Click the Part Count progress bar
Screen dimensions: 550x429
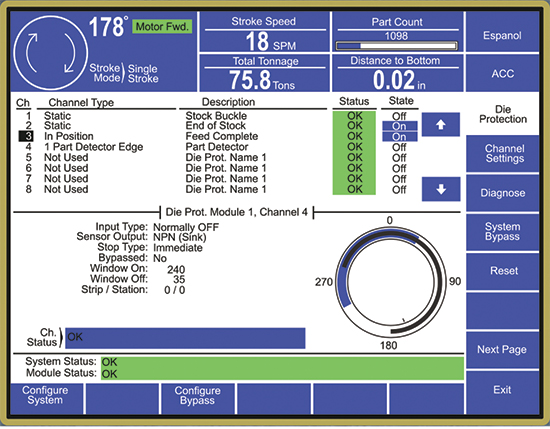coord(397,46)
